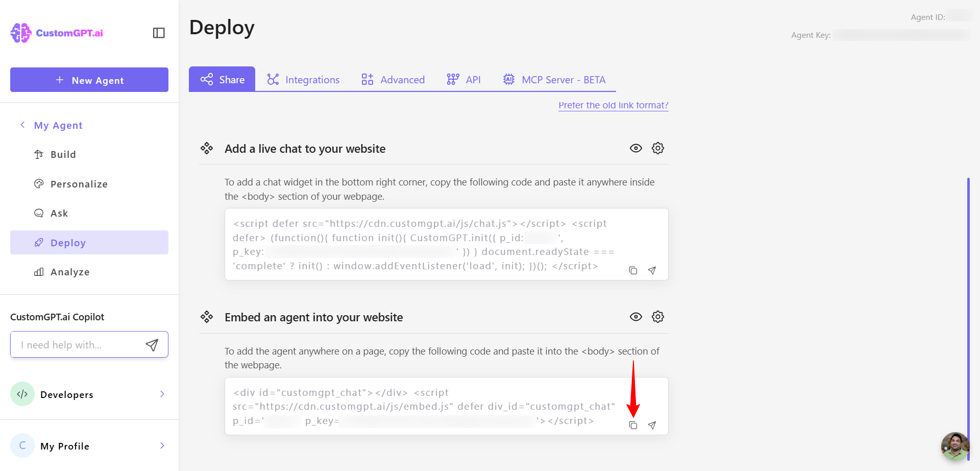Click 'Add a live chat to your website' heading
This screenshot has height=471, width=980.
pyautogui.click(x=305, y=149)
